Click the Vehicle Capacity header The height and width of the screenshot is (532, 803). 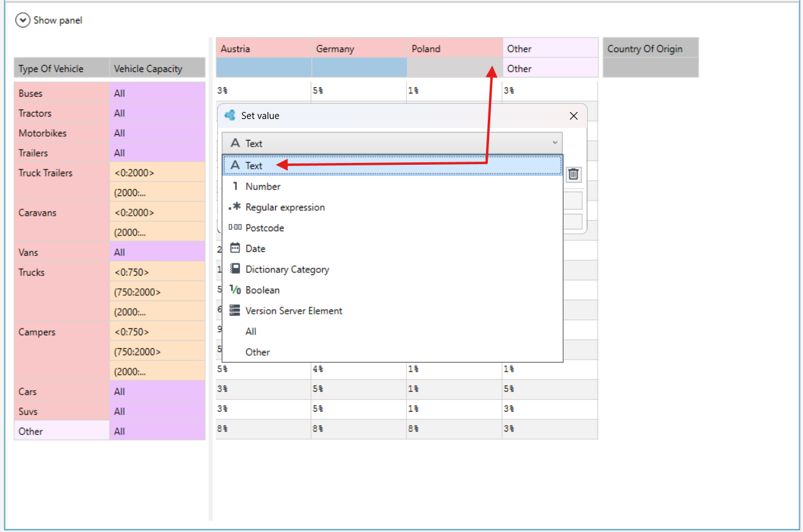point(157,69)
